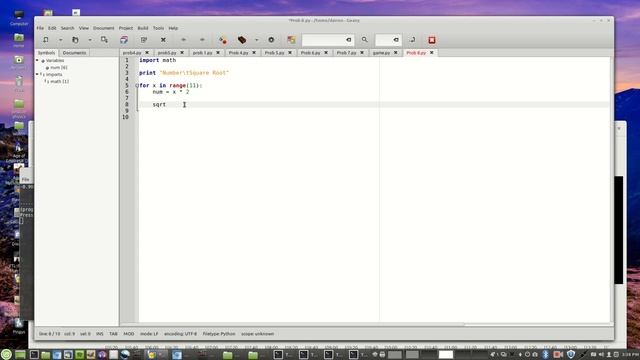Switch to the Symbols sidebar tab
Screen dimensions: 640x360
[47, 53]
